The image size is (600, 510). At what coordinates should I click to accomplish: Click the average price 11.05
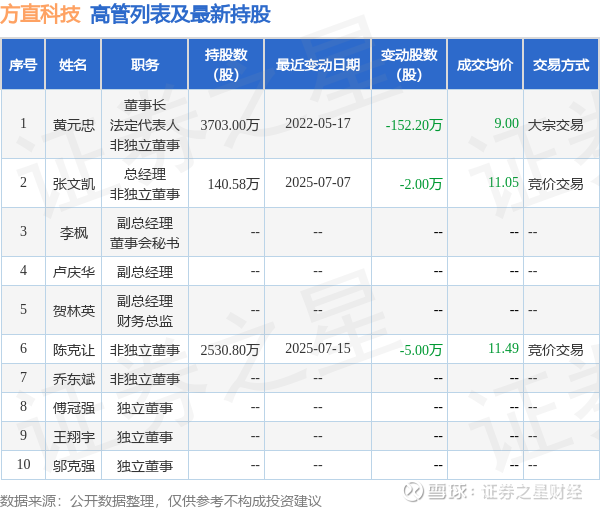pos(503,182)
